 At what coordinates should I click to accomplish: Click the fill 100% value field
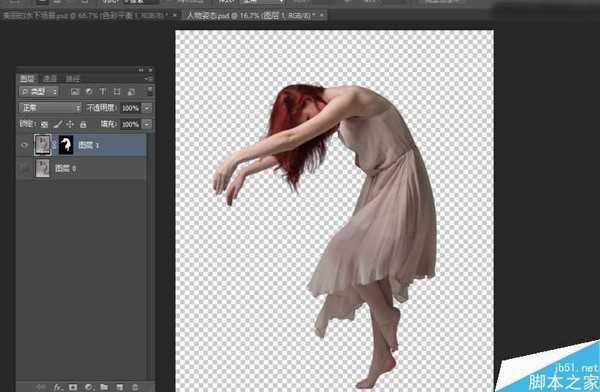point(130,124)
